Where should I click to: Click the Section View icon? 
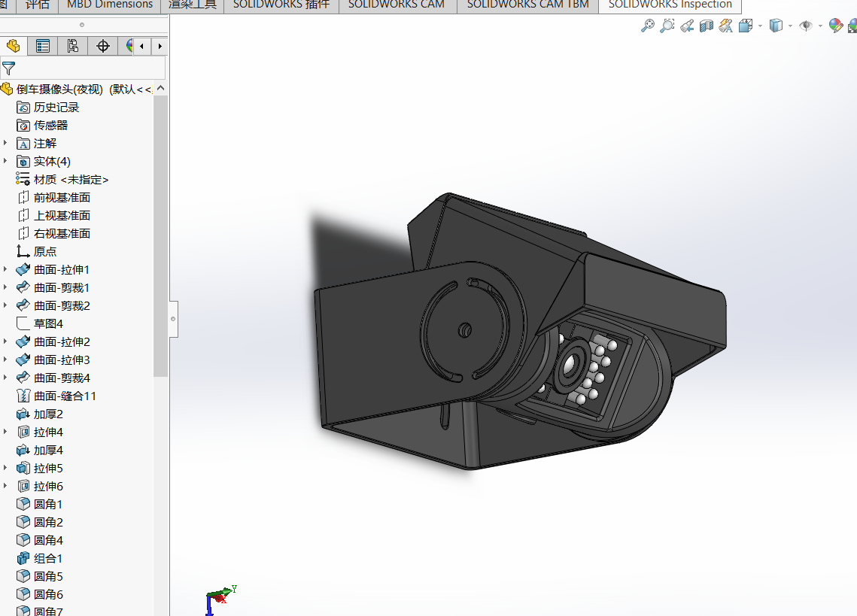707,26
